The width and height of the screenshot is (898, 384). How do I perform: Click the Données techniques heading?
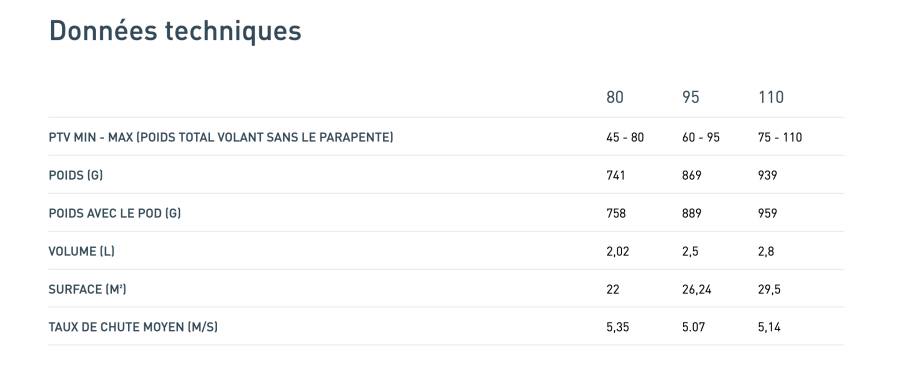click(x=175, y=31)
